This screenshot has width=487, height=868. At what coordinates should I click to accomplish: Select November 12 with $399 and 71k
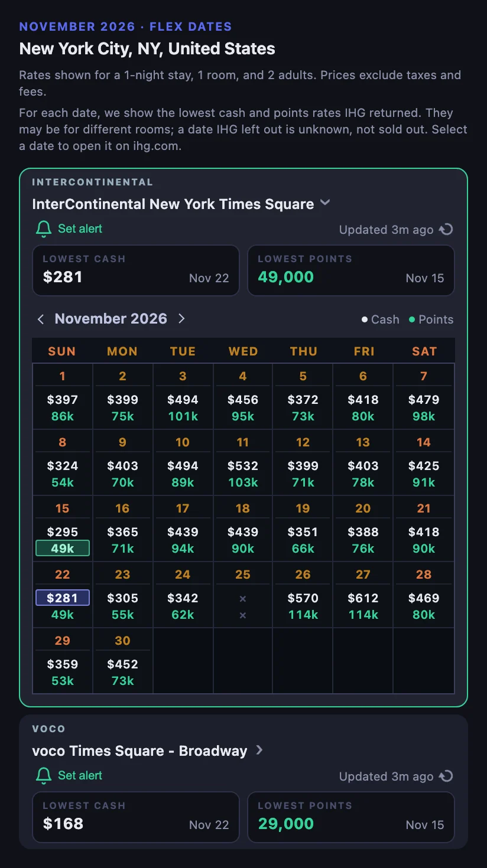[x=303, y=462]
